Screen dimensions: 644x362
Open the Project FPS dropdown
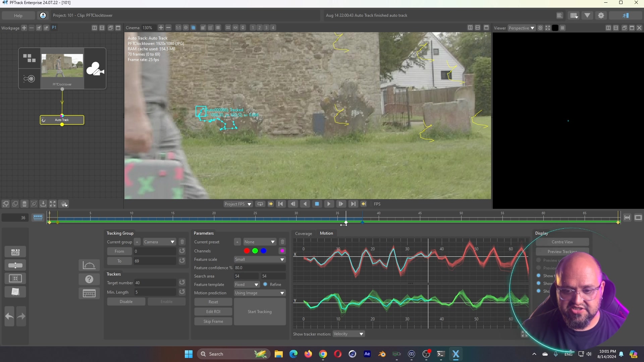(x=238, y=204)
